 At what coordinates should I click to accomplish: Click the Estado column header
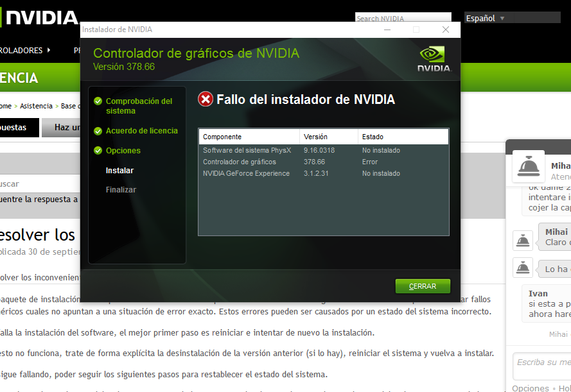403,137
